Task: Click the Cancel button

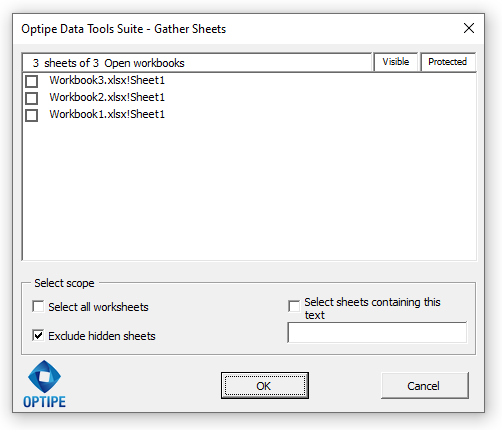Action: (x=425, y=386)
